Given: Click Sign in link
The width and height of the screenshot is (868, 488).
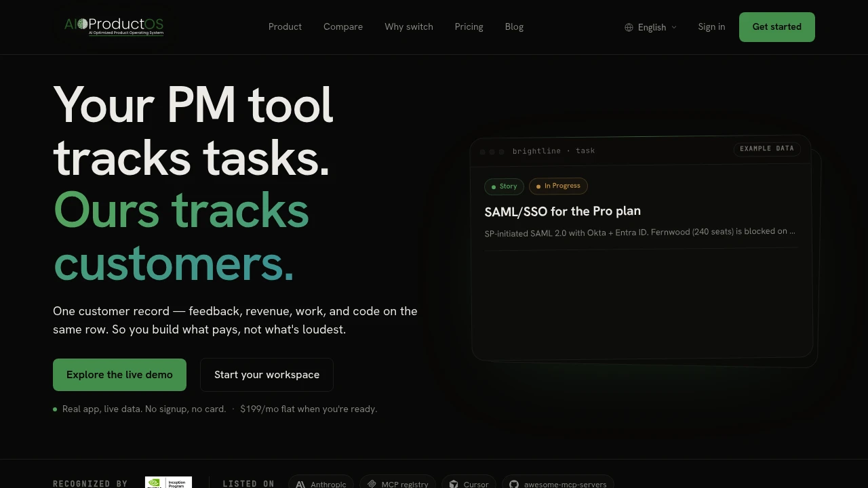Looking at the screenshot, I should 711,27.
